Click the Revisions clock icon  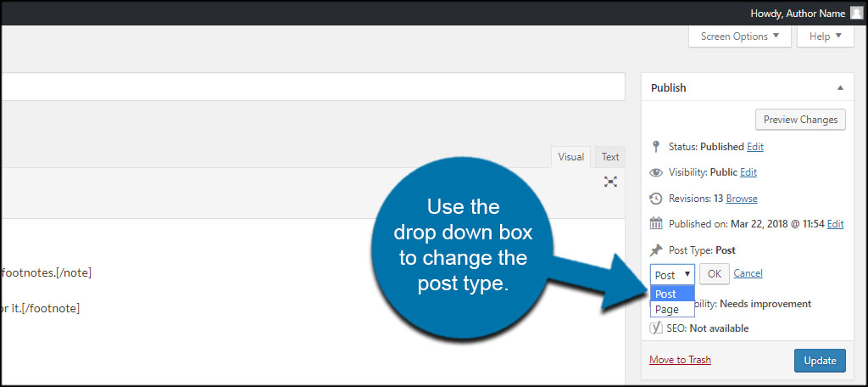[656, 199]
